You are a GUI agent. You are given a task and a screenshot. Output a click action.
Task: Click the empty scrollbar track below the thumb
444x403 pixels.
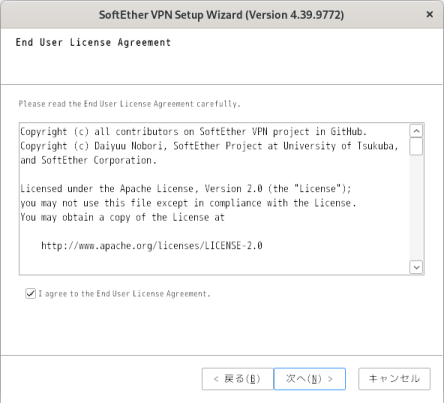416,207
